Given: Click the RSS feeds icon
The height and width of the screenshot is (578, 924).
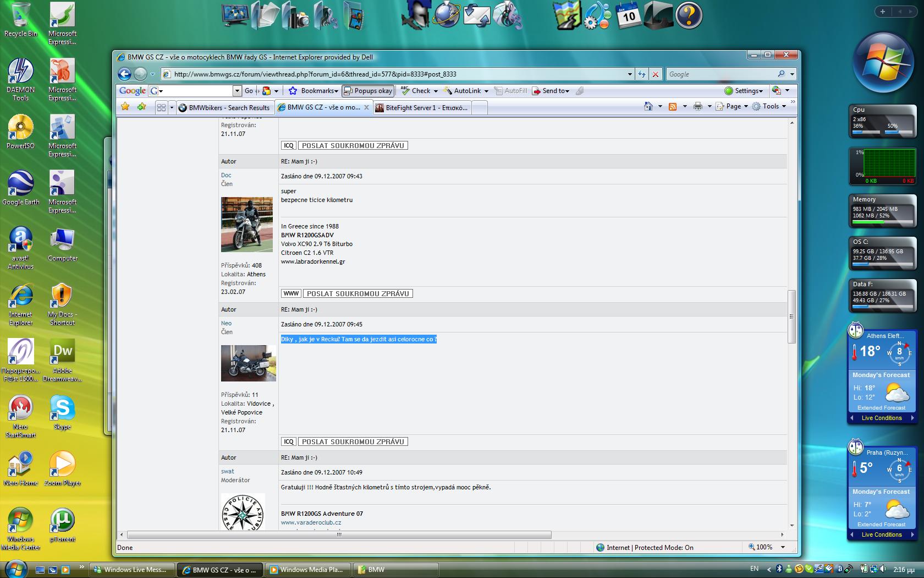Looking at the screenshot, I should pos(672,106).
